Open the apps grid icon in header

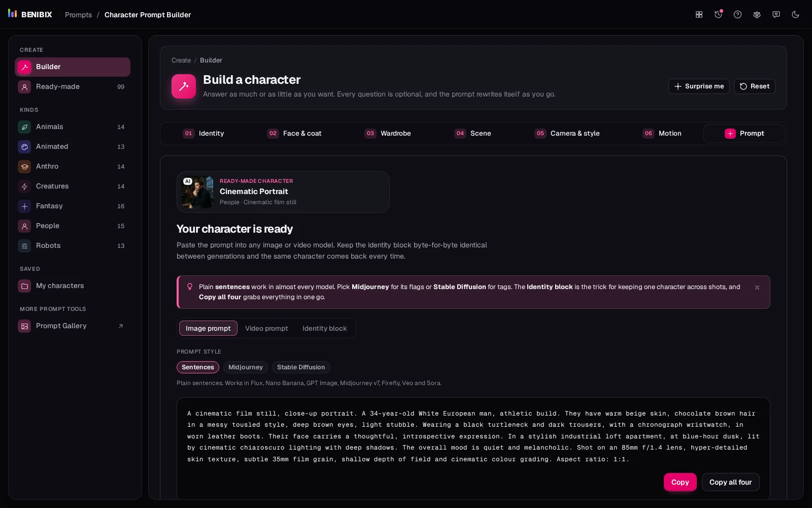(x=699, y=15)
